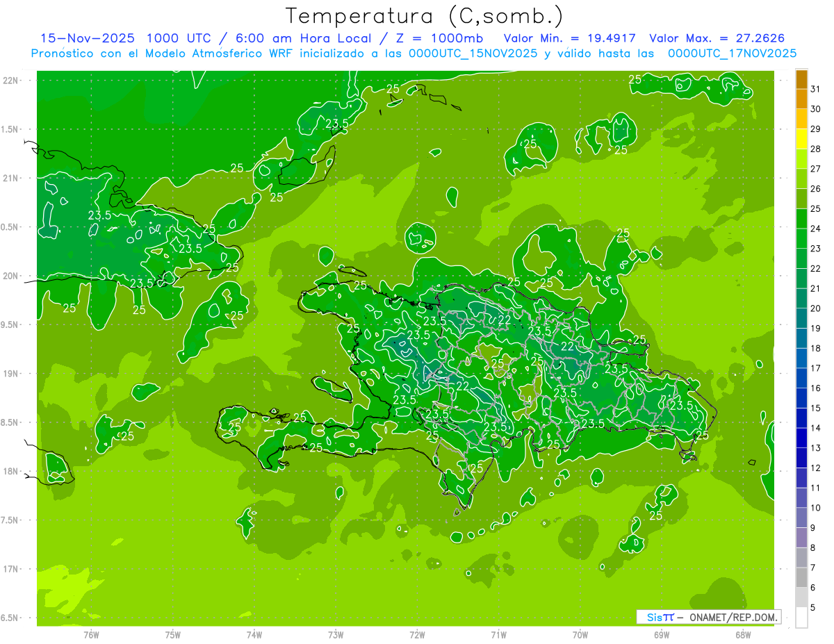Click the '21' color scale label
Image resolution: width=834 pixels, height=644 pixels.
click(x=816, y=288)
